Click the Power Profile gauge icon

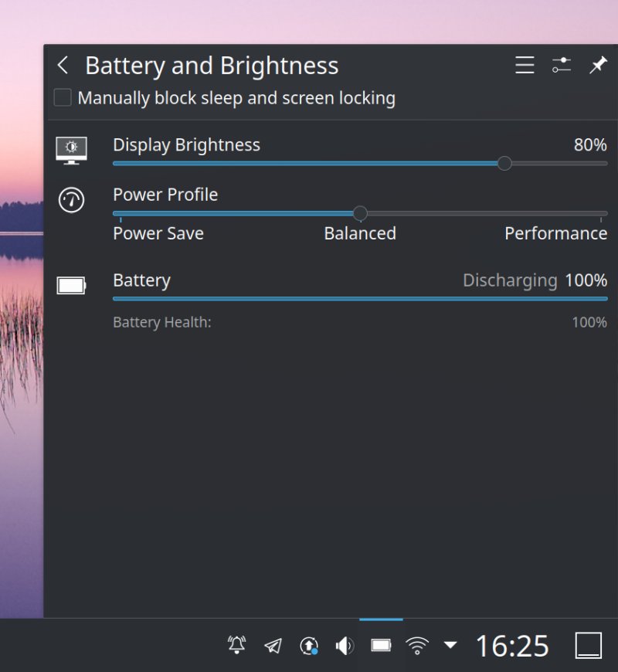coord(72,200)
